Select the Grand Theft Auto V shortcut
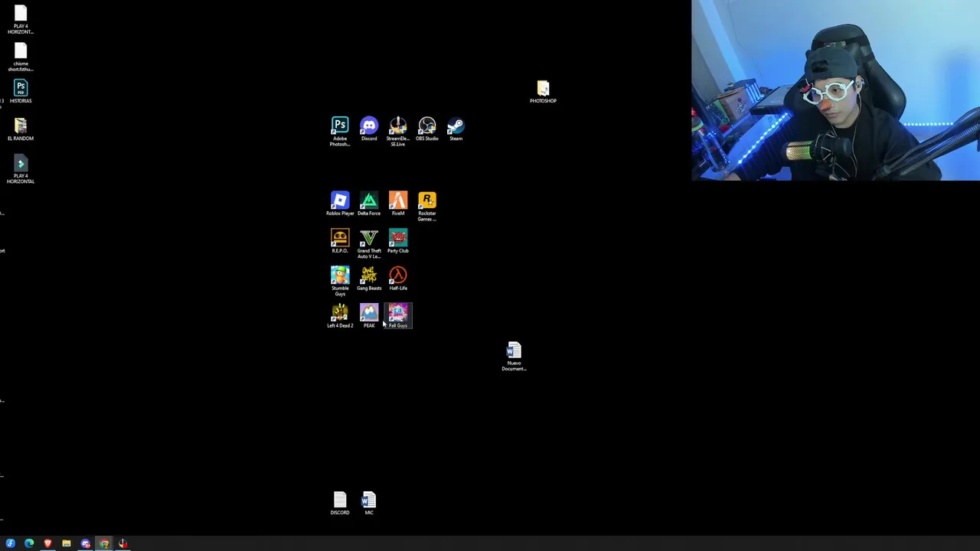 pyautogui.click(x=369, y=243)
